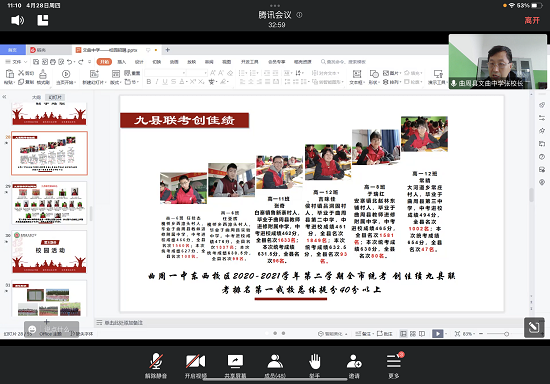
Task: Select the selected 九县联考创佳绩 slide thumbnail
Action: point(49,153)
